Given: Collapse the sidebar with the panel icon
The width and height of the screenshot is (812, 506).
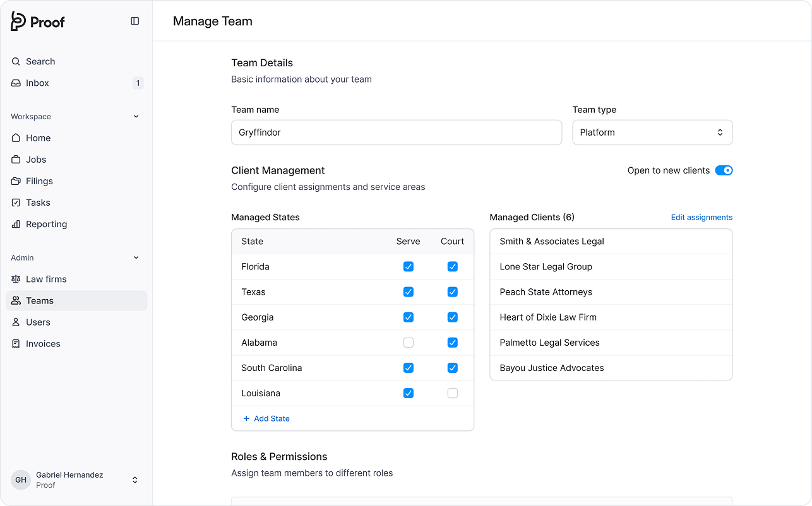Looking at the screenshot, I should pyautogui.click(x=134, y=21).
